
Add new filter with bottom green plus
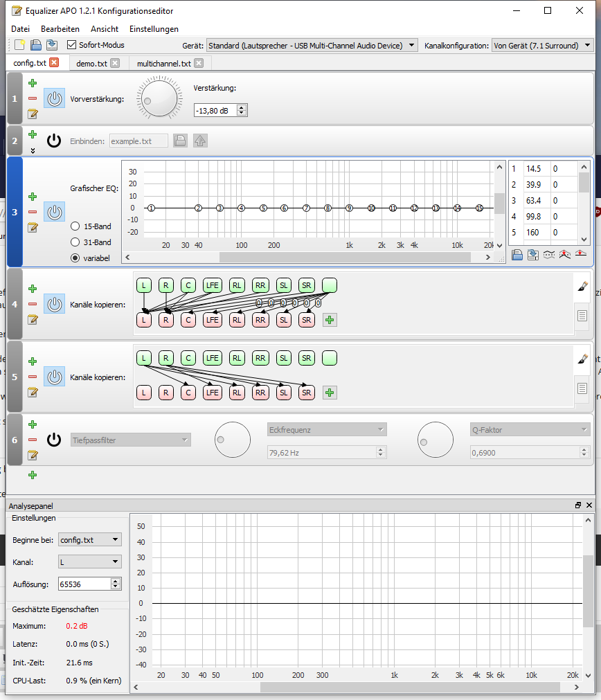click(33, 475)
